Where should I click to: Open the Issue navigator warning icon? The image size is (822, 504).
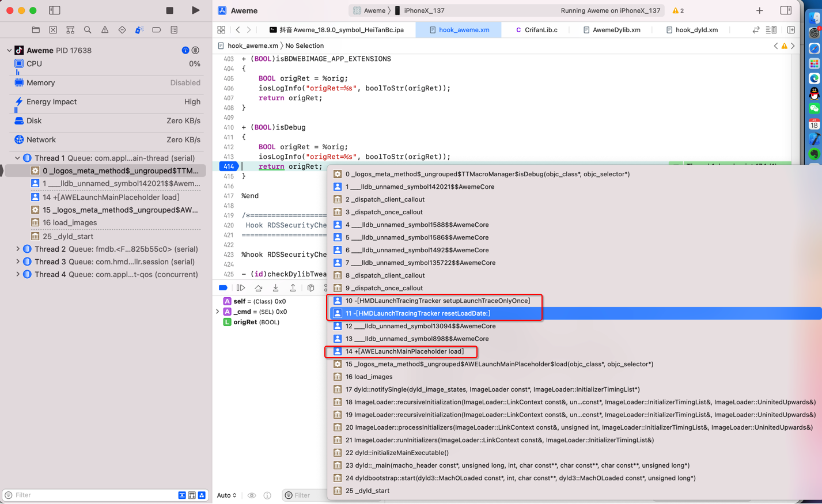click(x=105, y=30)
